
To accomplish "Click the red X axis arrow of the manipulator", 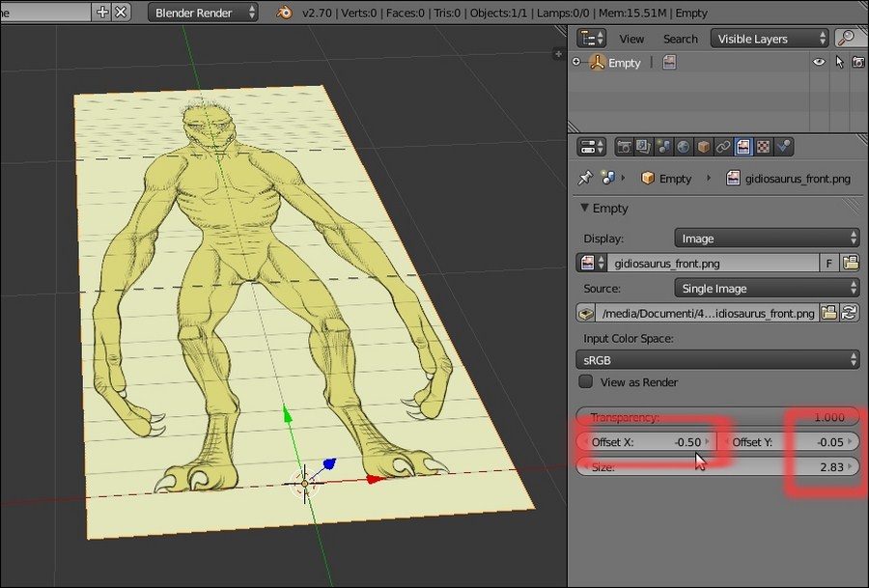I will [376, 479].
